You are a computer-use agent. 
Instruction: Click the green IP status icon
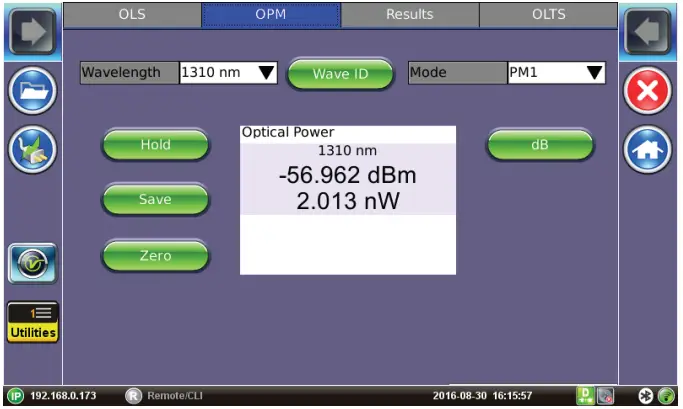point(16,396)
